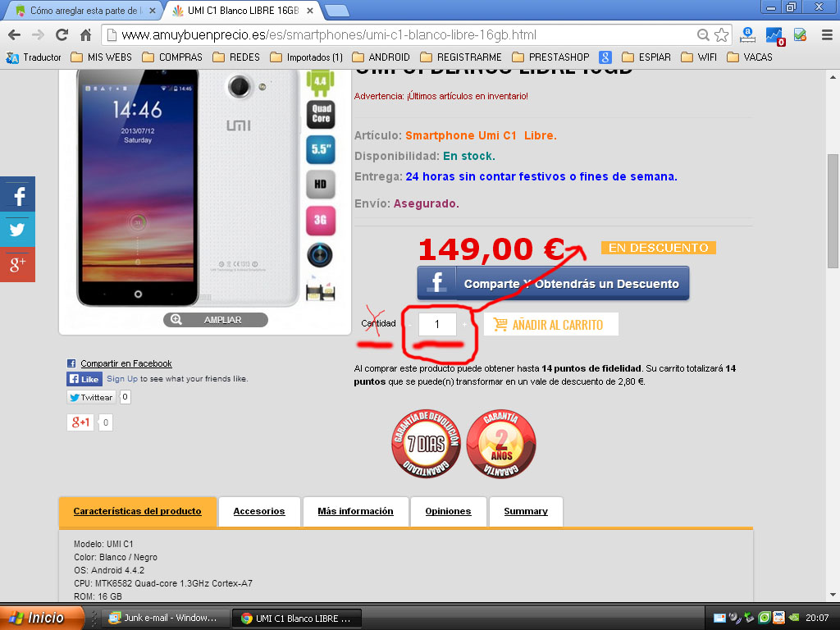Click the taskbar clock showing 20:07
This screenshot has height=630, width=840.
click(x=817, y=618)
